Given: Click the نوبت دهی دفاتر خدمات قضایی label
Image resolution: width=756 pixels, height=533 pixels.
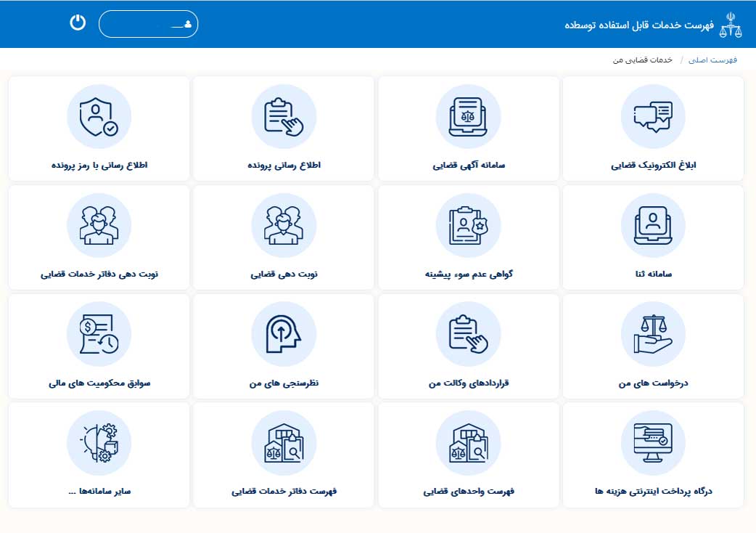Looking at the screenshot, I should point(99,274).
